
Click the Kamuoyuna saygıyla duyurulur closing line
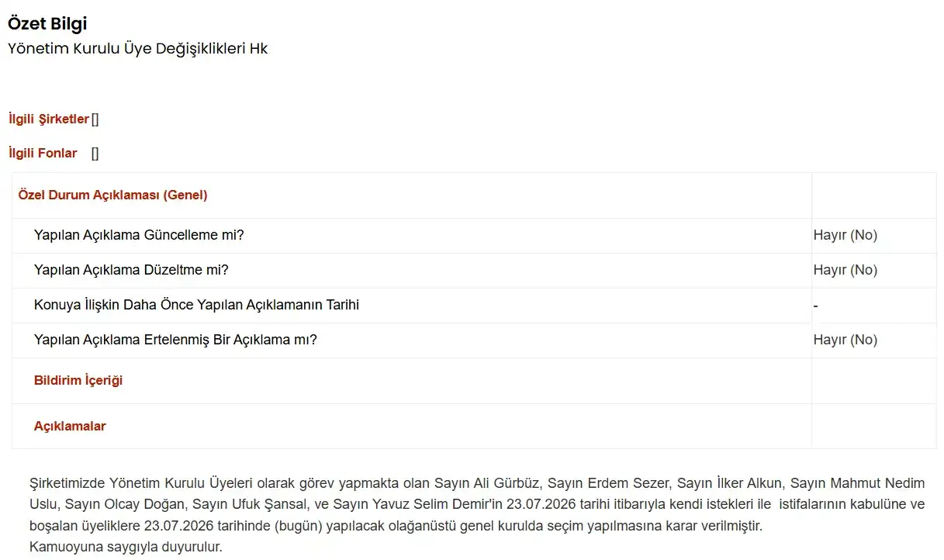point(126,546)
